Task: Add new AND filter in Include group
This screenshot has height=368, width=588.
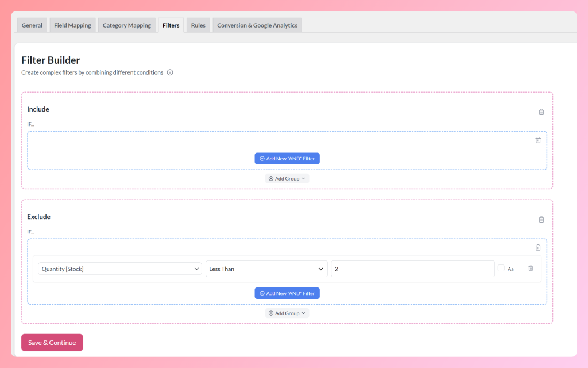Action: click(287, 159)
